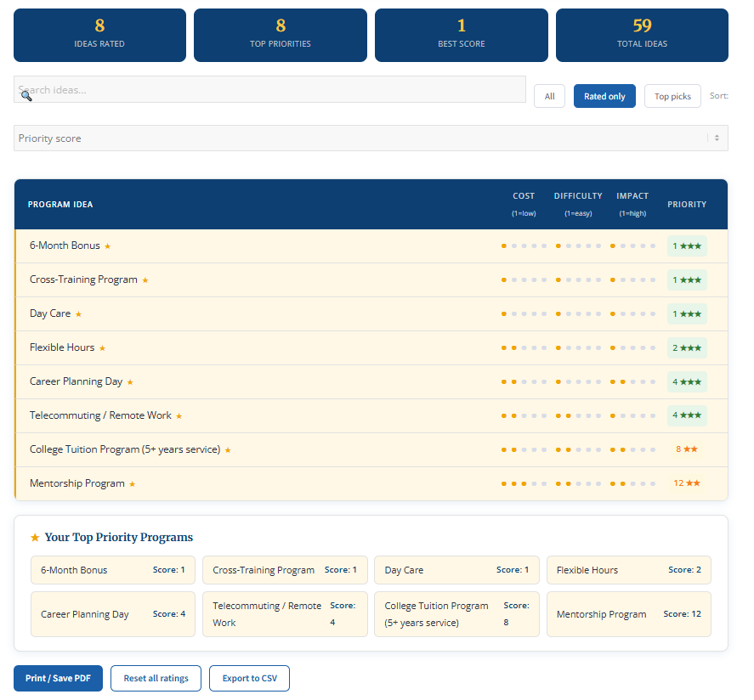
Task: Select the All filter
Action: [549, 96]
